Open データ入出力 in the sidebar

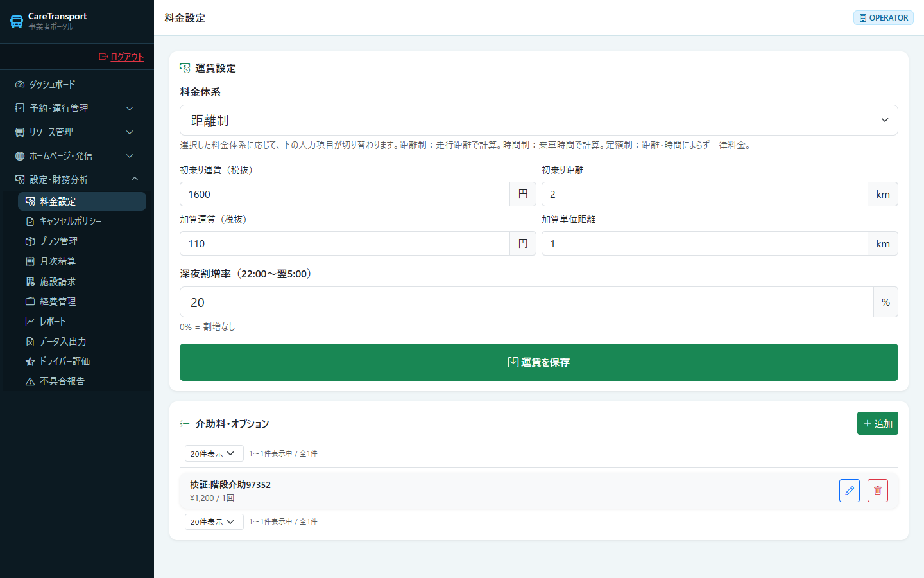(82, 341)
